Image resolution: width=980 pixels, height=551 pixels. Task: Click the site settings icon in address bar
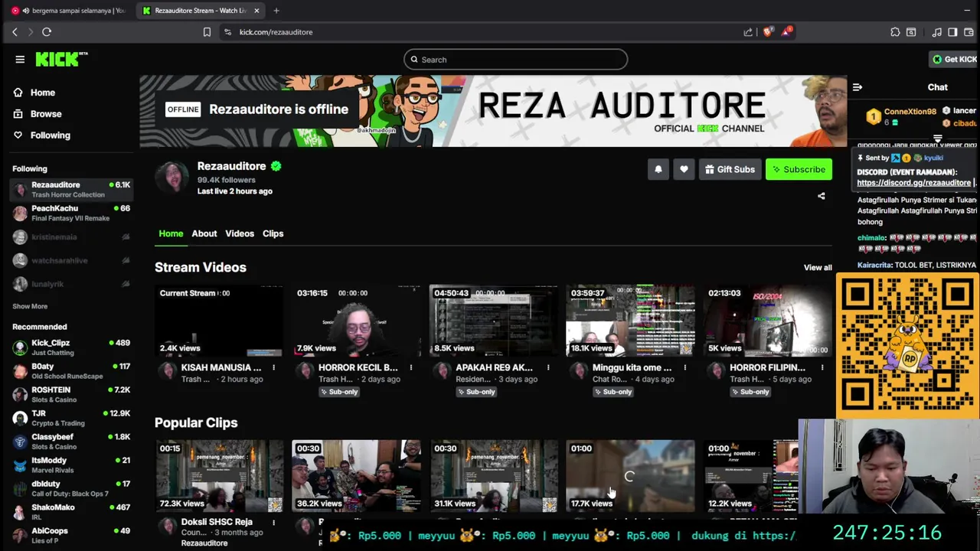[227, 32]
